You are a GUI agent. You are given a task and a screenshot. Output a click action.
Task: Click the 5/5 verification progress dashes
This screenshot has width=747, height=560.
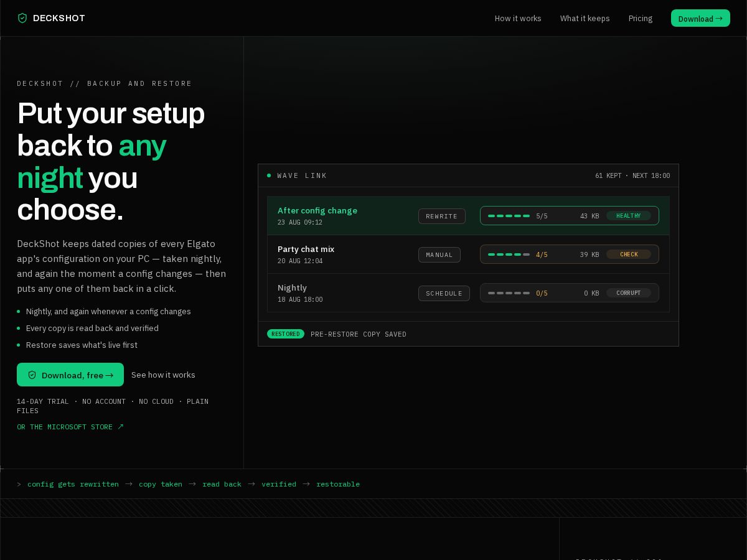point(509,216)
